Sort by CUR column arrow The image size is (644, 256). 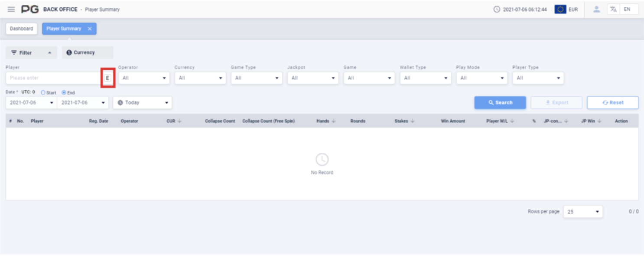(x=179, y=121)
